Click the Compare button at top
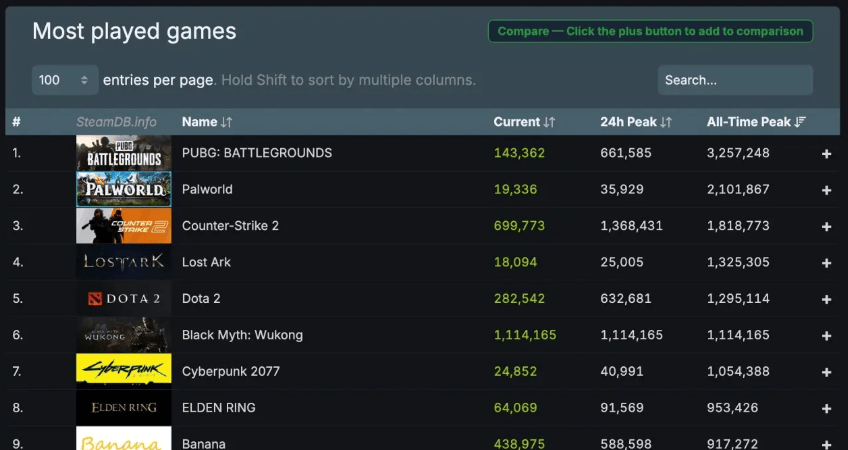 [650, 31]
